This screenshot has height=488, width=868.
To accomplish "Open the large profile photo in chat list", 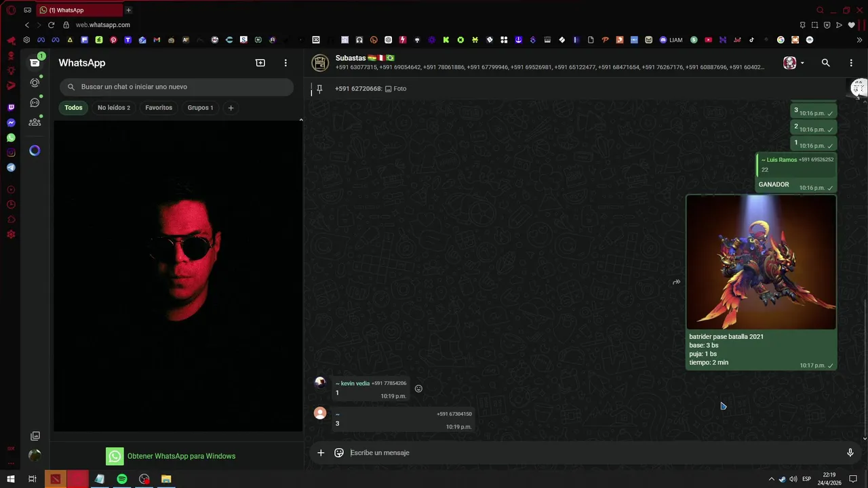I will pos(178,276).
